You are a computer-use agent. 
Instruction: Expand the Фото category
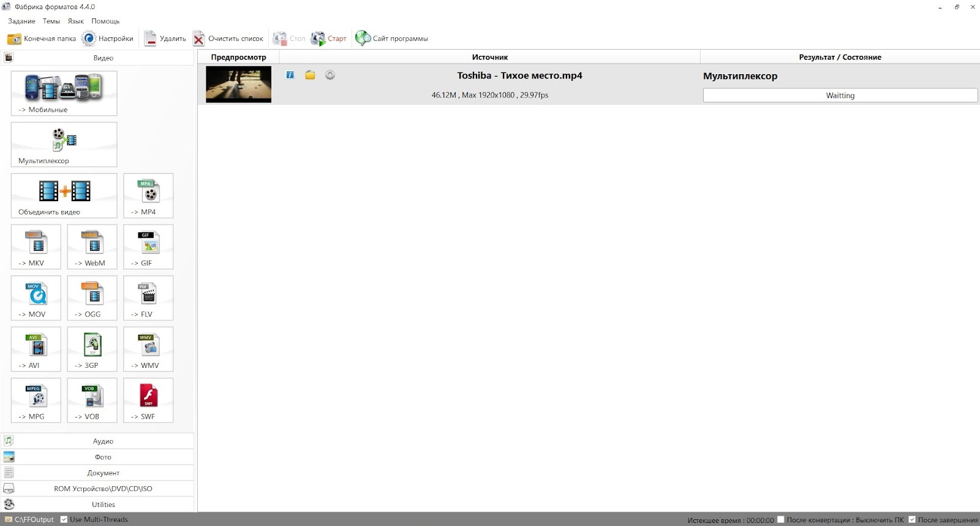point(98,457)
